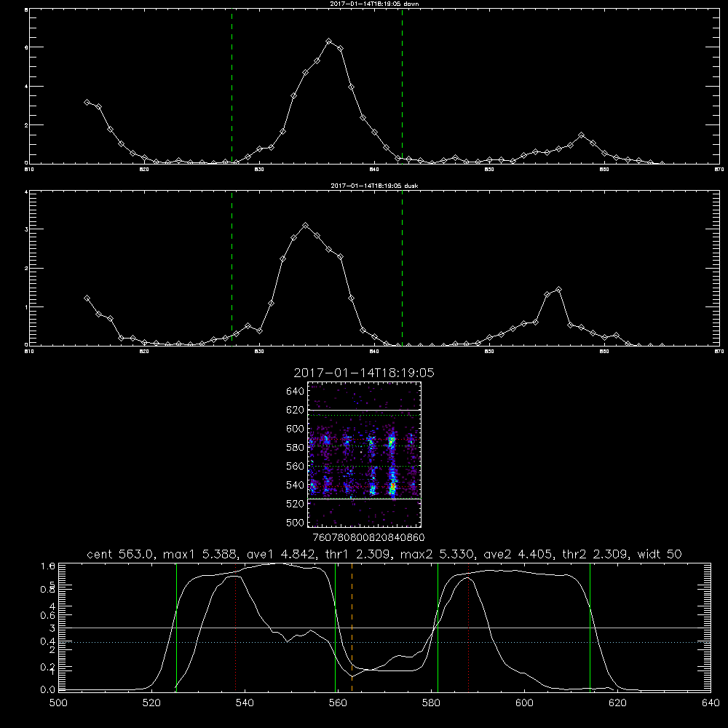
Task: Click the secondary peak marker near 858 in dawn plot
Action: [x=581, y=135]
